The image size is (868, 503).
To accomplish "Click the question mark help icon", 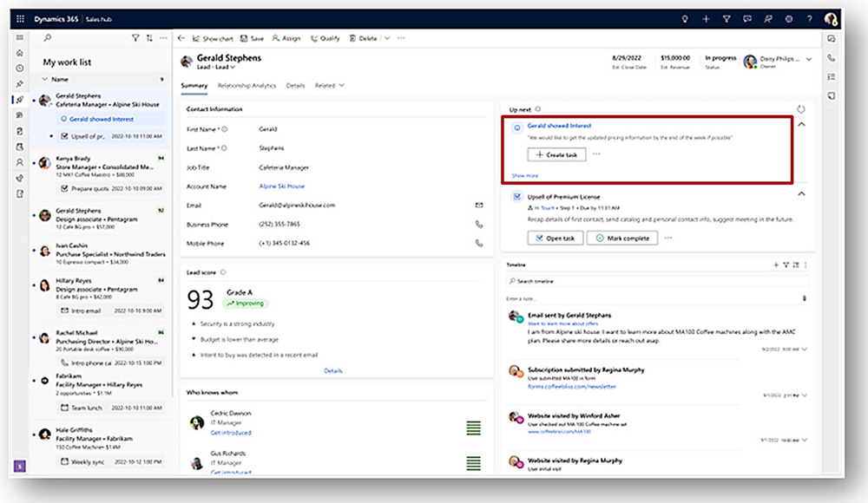I will tap(809, 18).
